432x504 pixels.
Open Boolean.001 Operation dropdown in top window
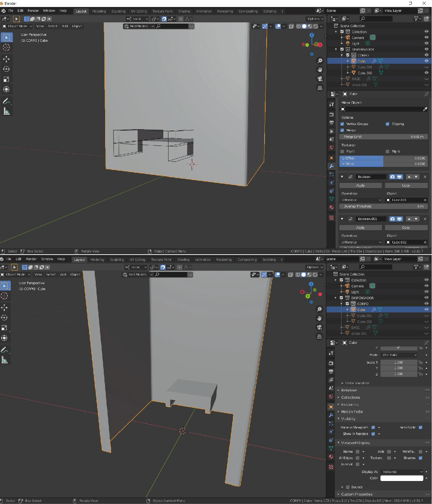coord(361,242)
